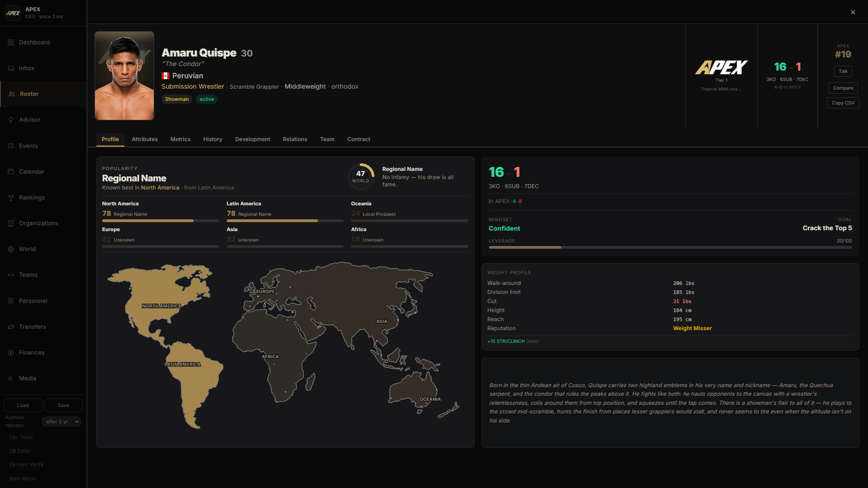Open the Advisor lightbulb icon

pyautogui.click(x=11, y=120)
